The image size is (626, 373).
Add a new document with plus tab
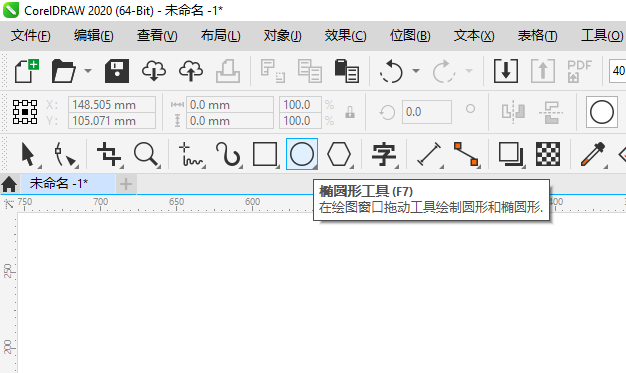126,184
